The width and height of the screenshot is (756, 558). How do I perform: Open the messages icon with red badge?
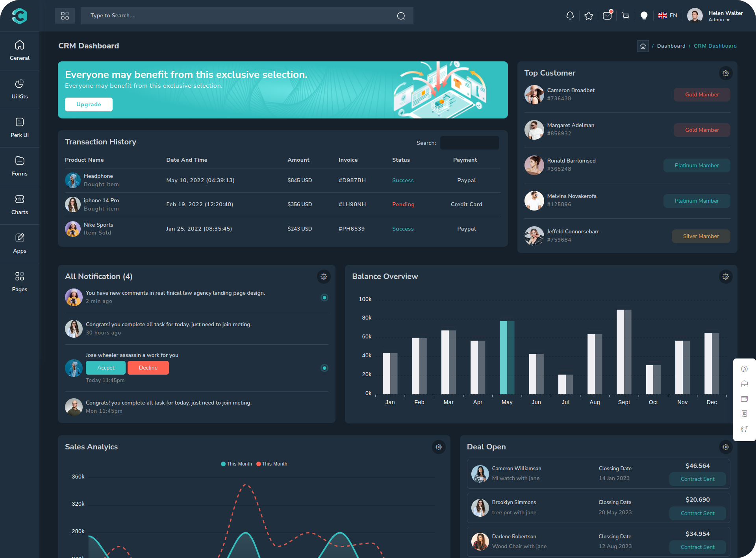pos(607,16)
